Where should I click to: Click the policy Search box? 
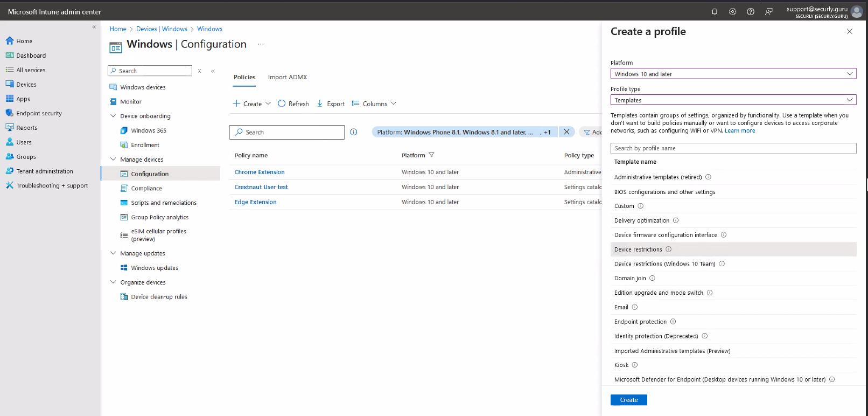point(287,132)
